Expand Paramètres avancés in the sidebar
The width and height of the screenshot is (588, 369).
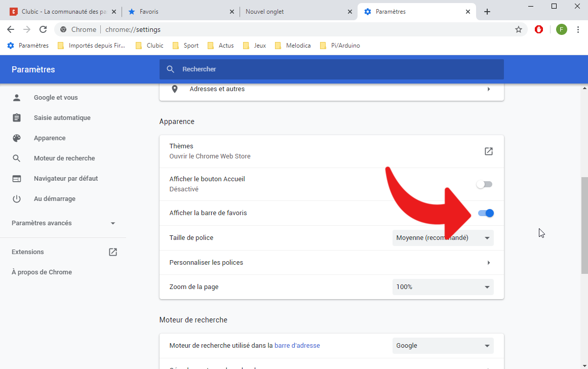coord(63,223)
